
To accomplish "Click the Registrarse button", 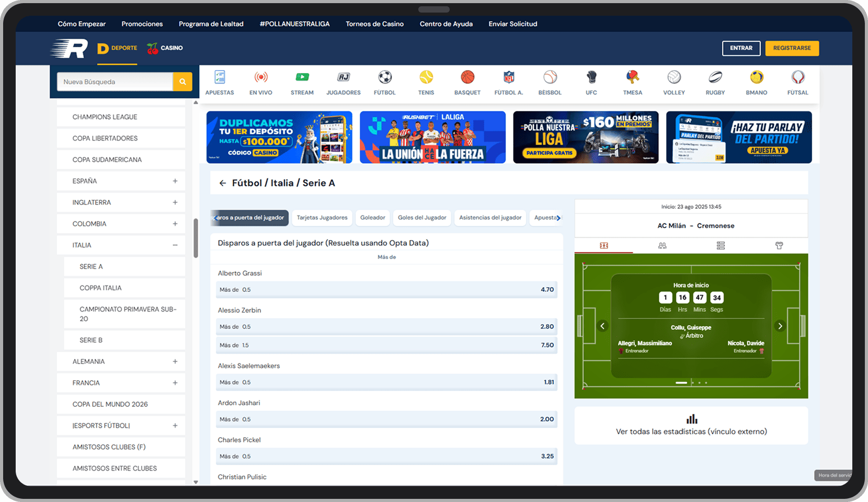I will tap(792, 48).
